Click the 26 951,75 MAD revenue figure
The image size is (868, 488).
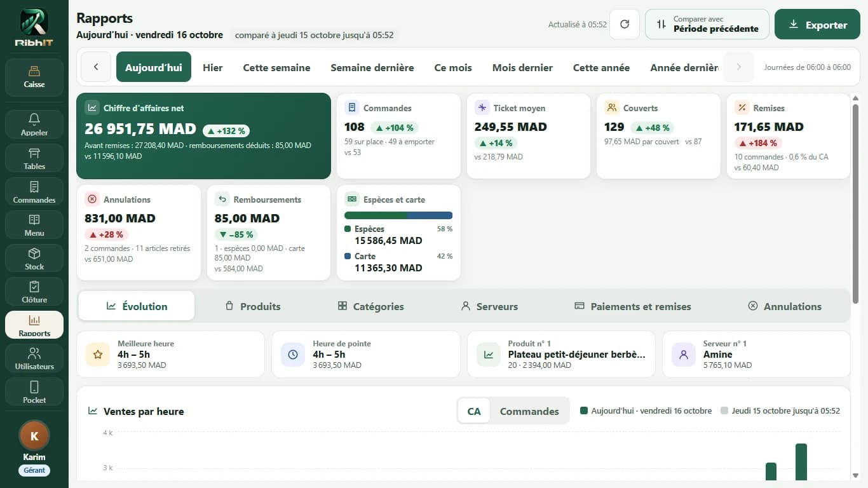tap(140, 129)
